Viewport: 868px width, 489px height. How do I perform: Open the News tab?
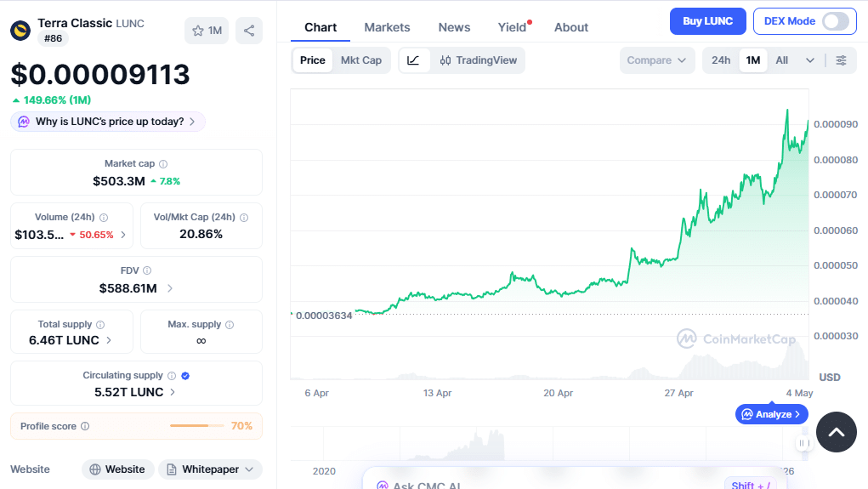(x=455, y=28)
